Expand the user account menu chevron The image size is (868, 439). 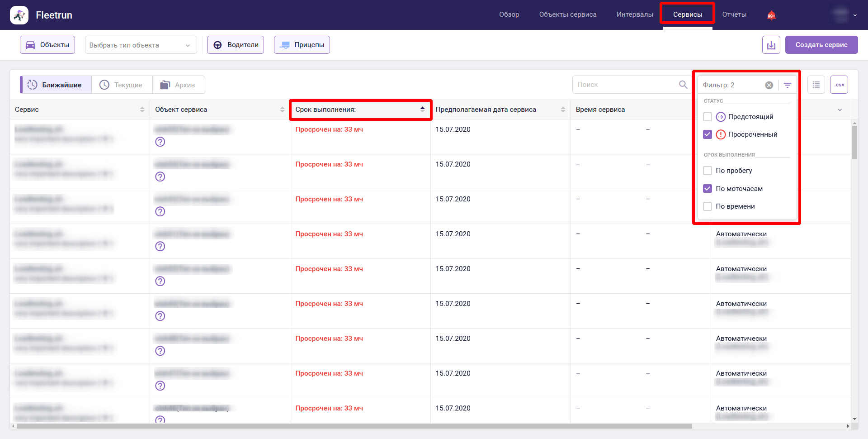point(855,15)
